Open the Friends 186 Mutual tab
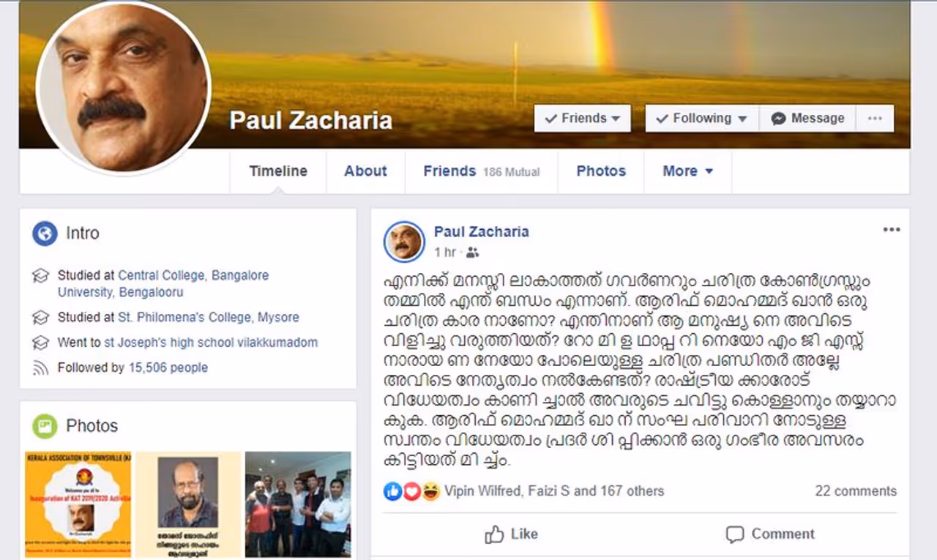 (x=481, y=171)
